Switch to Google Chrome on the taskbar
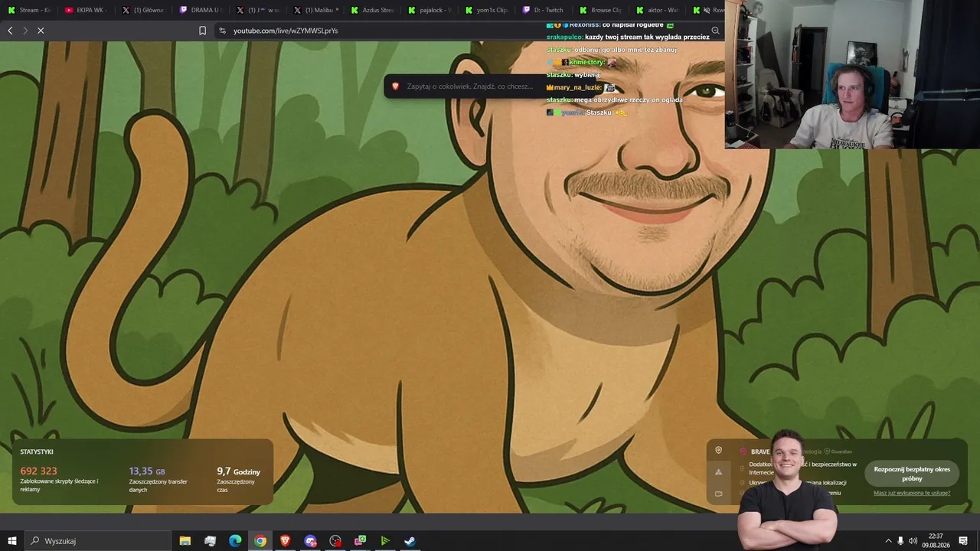The width and height of the screenshot is (980, 551). (x=260, y=541)
